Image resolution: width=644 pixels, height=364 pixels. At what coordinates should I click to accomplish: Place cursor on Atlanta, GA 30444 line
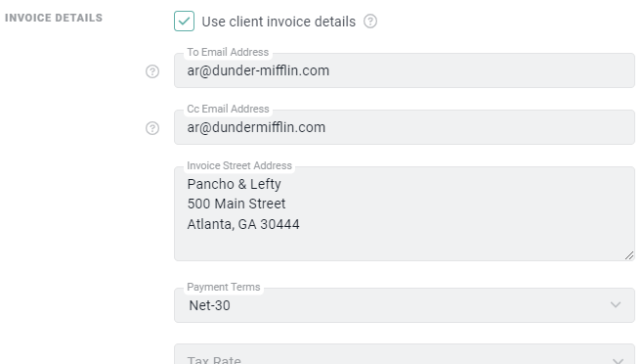pos(243,224)
